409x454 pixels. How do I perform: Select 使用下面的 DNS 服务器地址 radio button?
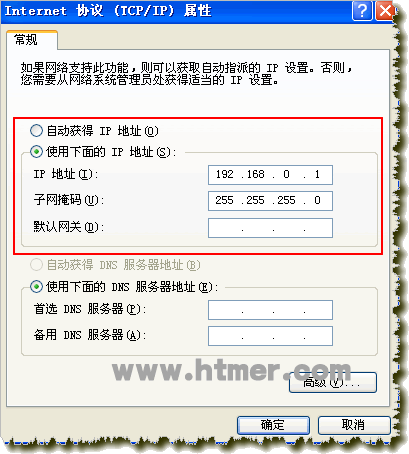(36, 286)
